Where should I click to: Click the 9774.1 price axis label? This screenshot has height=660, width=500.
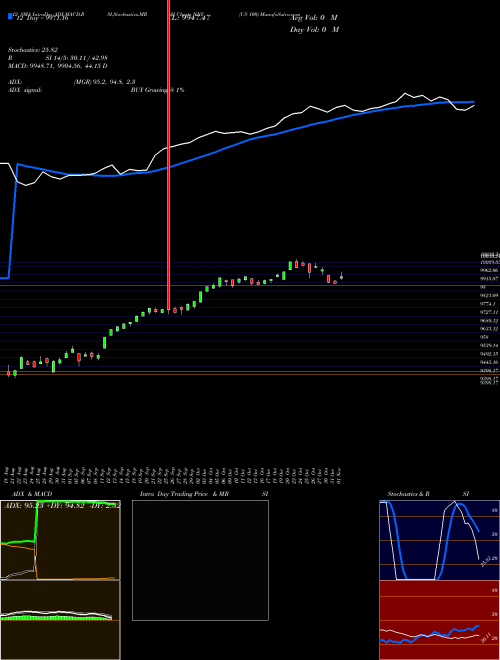[x=488, y=303]
